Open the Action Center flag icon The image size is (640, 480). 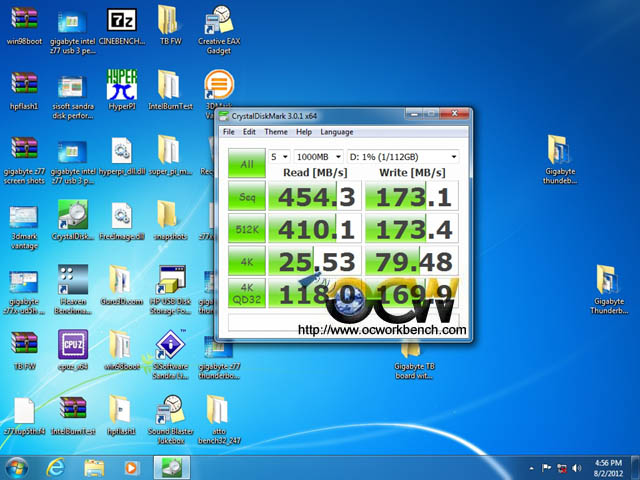pyautogui.click(x=546, y=467)
